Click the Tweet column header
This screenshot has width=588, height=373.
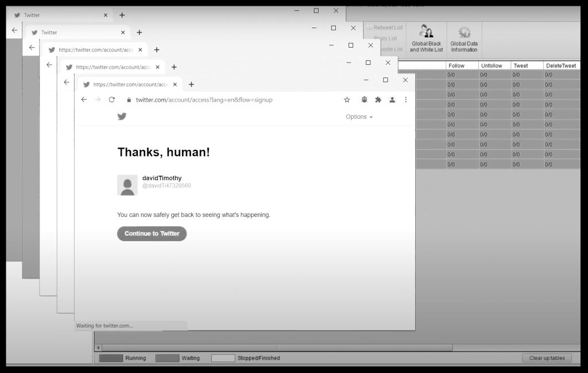527,65
